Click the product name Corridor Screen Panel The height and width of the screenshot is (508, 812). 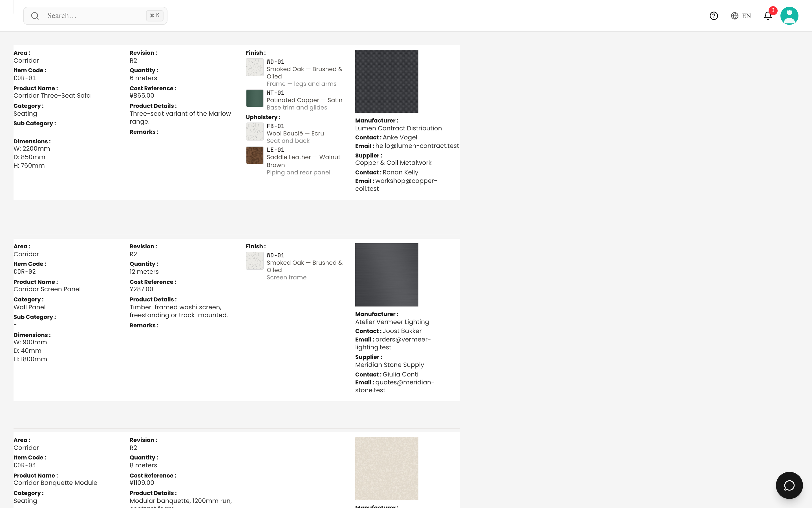pos(47,289)
